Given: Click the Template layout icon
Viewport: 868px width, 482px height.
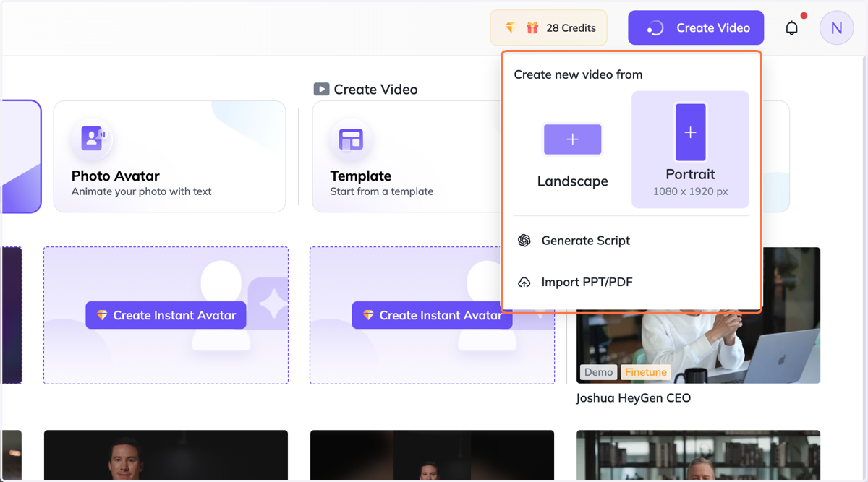Looking at the screenshot, I should [351, 139].
